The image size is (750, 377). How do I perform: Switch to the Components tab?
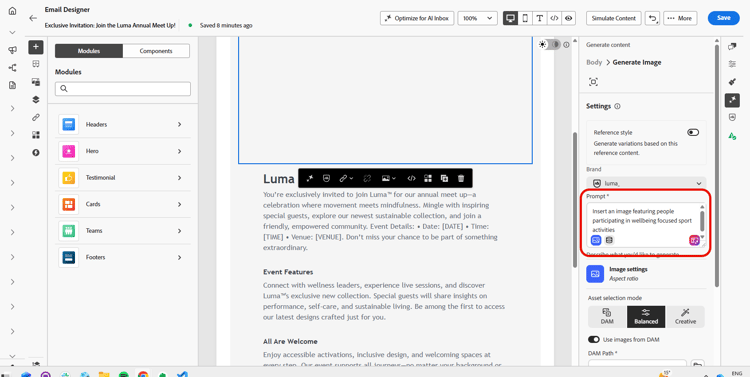pos(156,51)
